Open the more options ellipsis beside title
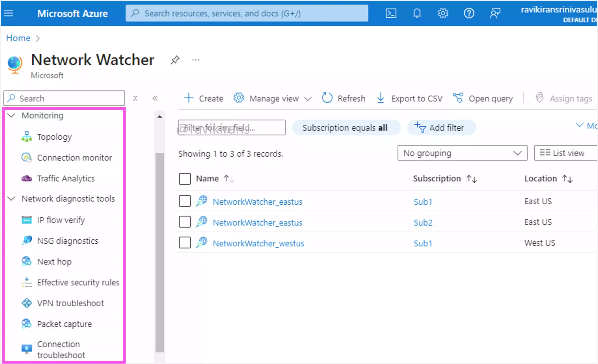Viewport: 598px width, 364px height. [x=196, y=60]
